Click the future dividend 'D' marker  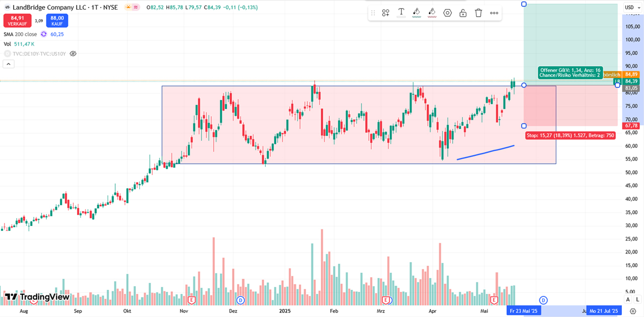coord(543,300)
